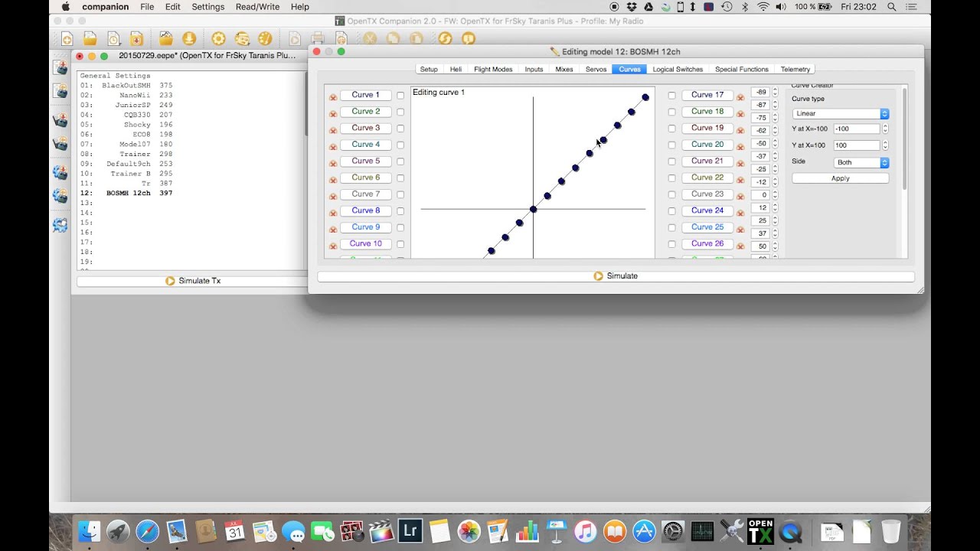Click Apply in the Curve Creator
The height and width of the screenshot is (551, 980).
point(841,178)
